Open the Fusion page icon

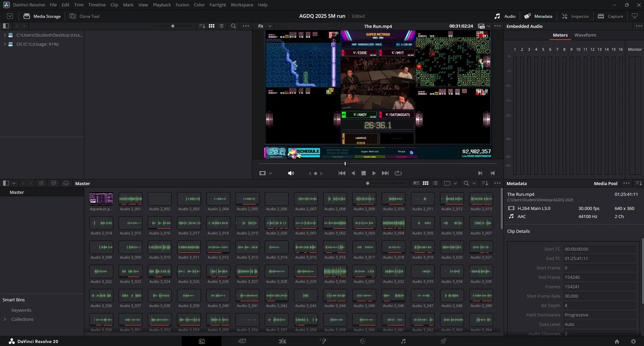pos(323,341)
